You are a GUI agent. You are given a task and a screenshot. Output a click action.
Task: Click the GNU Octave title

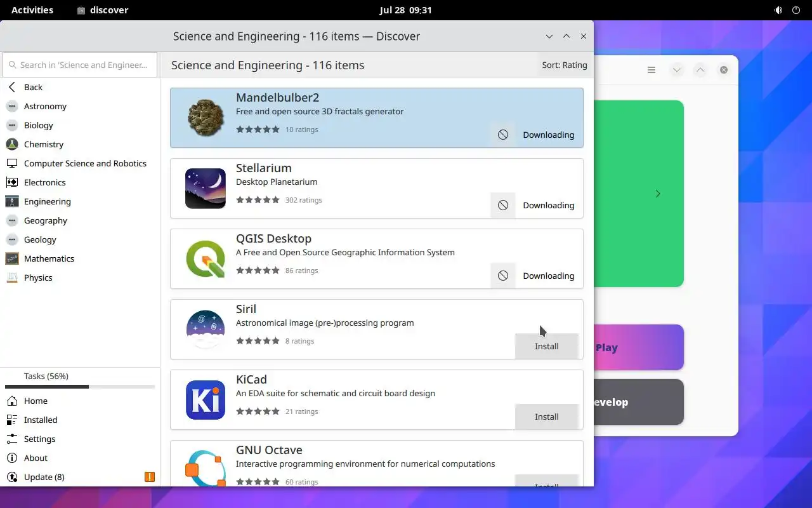pos(269,450)
